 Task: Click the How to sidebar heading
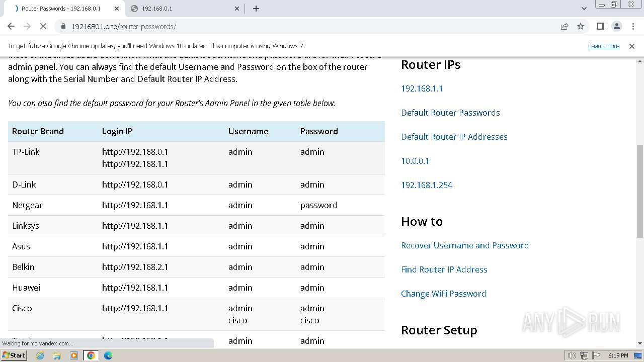422,222
